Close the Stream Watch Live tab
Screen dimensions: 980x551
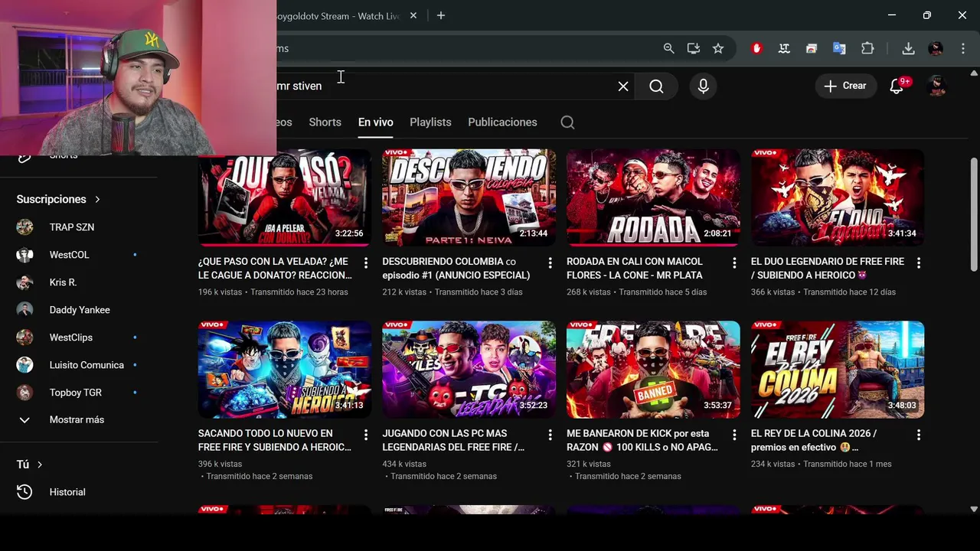point(414,15)
